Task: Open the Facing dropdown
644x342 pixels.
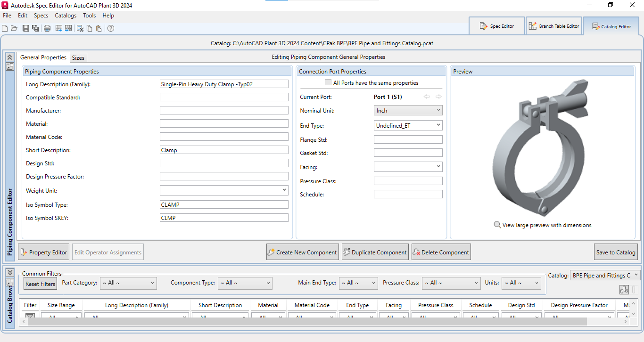Action: point(408,167)
